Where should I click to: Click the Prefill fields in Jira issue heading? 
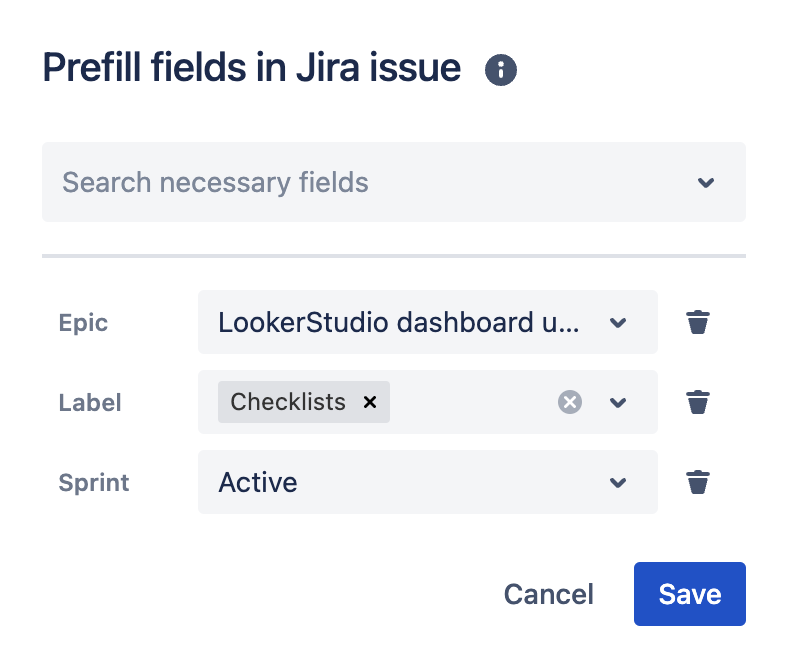pos(252,68)
